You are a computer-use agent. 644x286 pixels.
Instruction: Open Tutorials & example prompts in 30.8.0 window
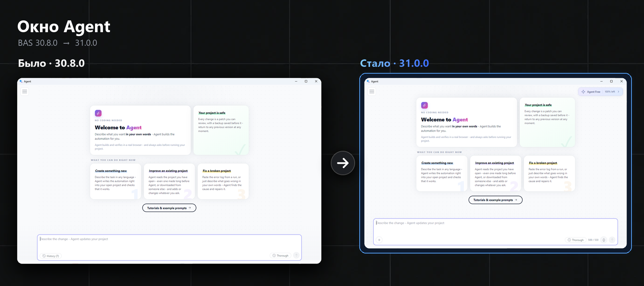click(x=169, y=208)
